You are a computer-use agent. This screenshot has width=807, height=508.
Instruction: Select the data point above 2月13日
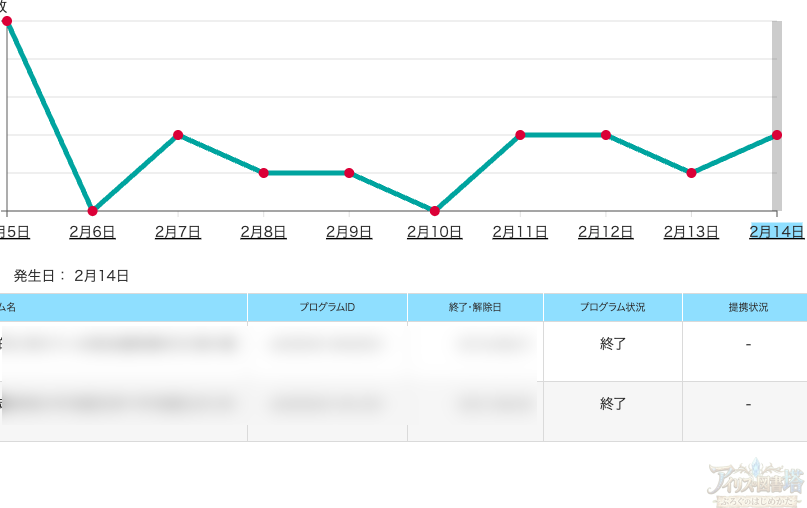(692, 173)
